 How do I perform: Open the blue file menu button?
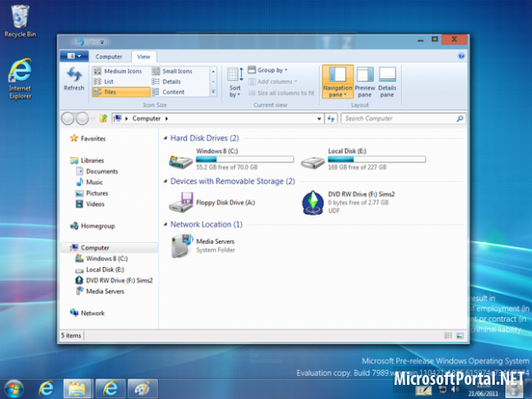(74, 56)
